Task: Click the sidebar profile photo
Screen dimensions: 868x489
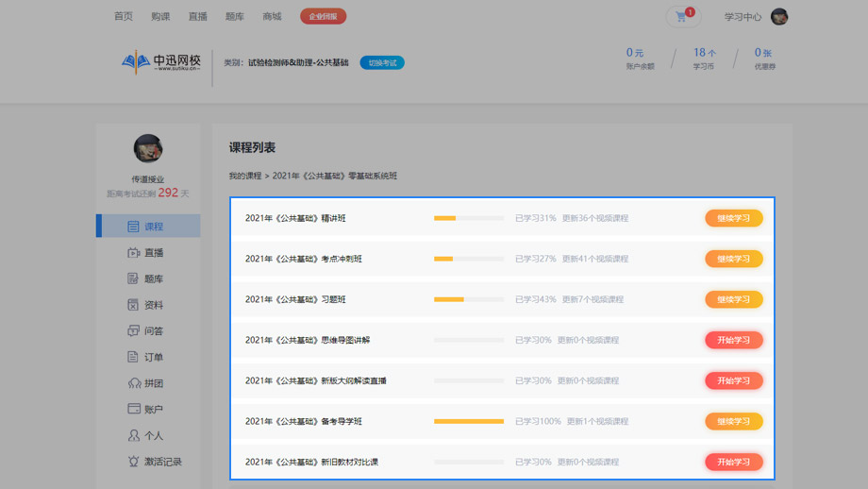Action: coord(148,148)
